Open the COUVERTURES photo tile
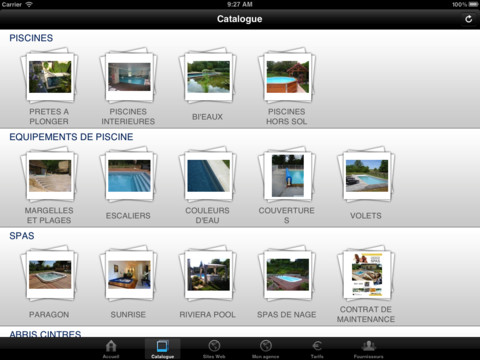The image size is (480, 360). pos(287,174)
